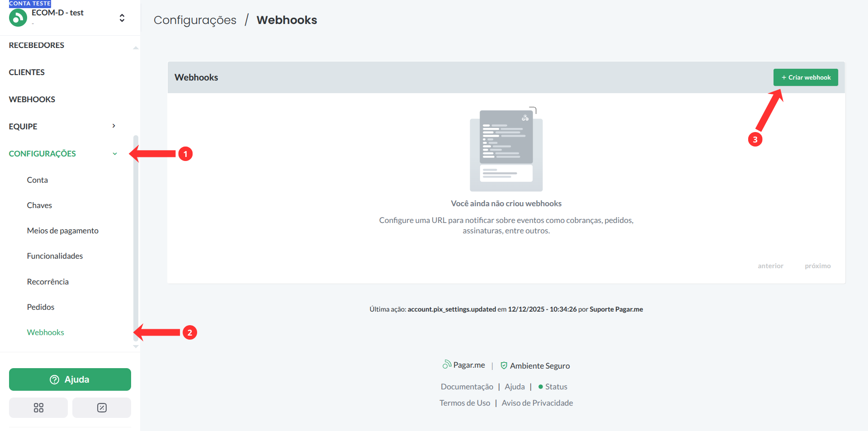Click the Ambiente Seguro shield icon

click(504, 365)
